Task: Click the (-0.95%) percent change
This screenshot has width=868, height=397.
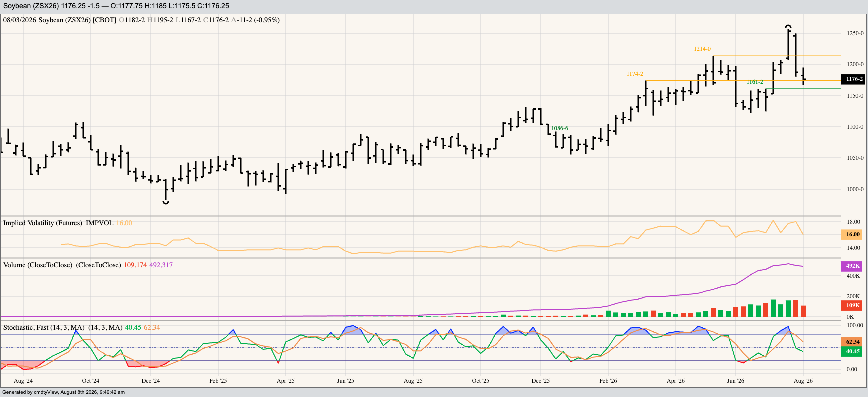Action: (x=267, y=20)
